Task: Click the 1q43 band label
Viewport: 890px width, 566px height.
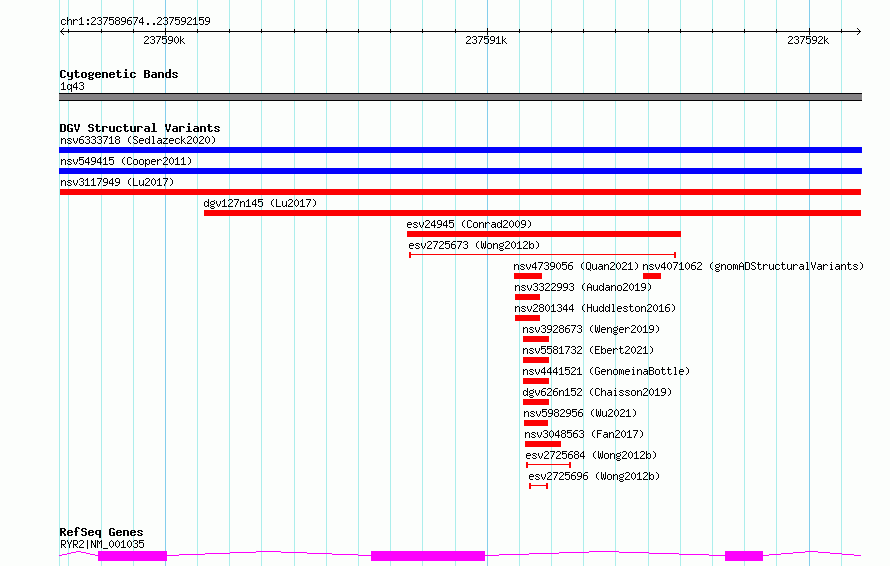Action: [x=72, y=86]
